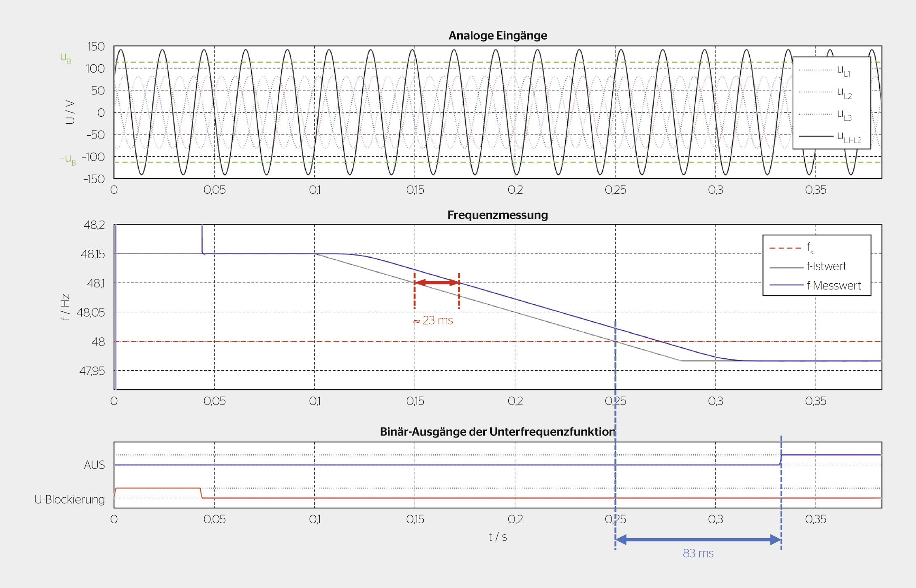Click the uL2 legend entry
The width and height of the screenshot is (916, 588).
[x=824, y=93]
